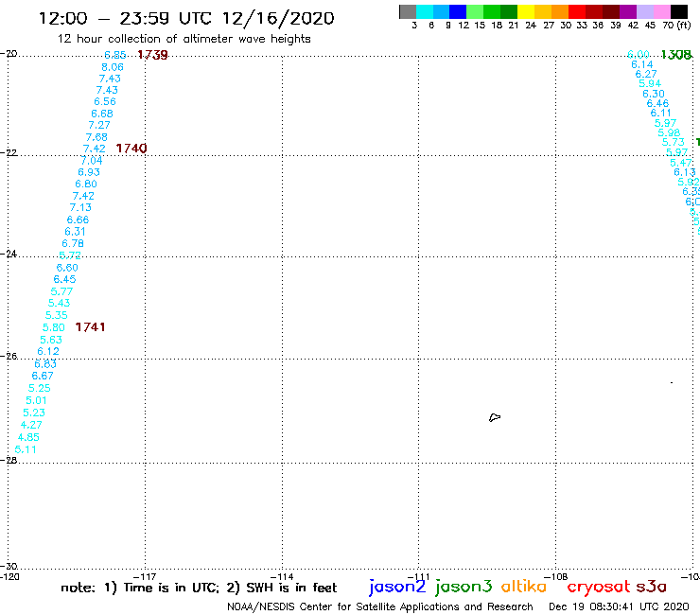Click the time stamp '1739'
700x615 pixels.
pyautogui.click(x=152, y=55)
